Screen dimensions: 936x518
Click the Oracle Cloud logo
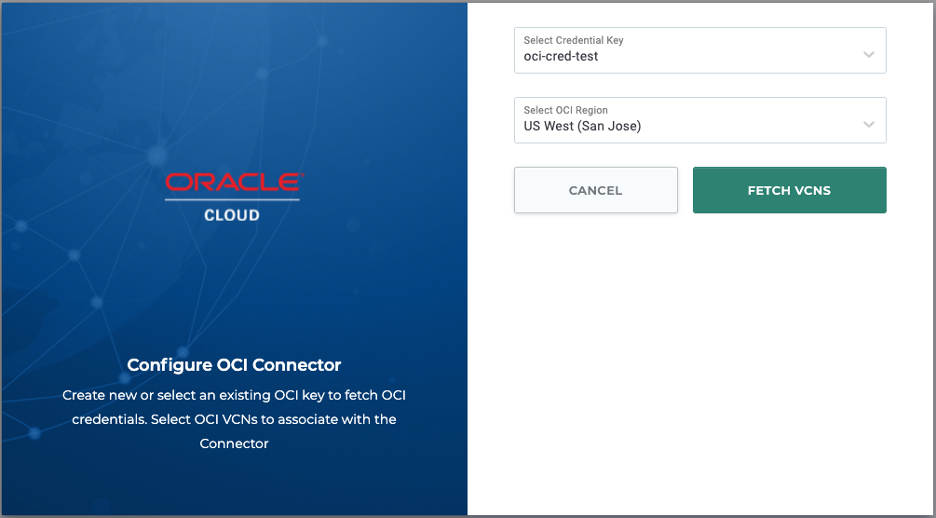pyautogui.click(x=233, y=198)
